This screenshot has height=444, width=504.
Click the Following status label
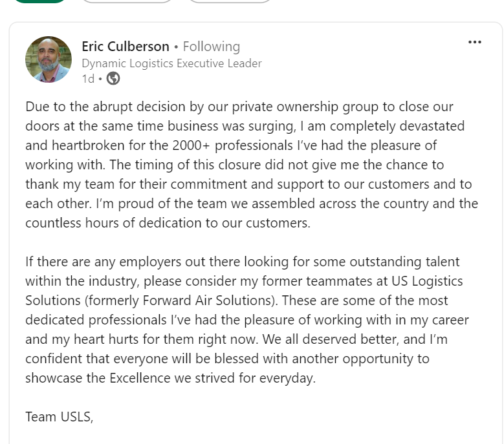pyautogui.click(x=212, y=47)
